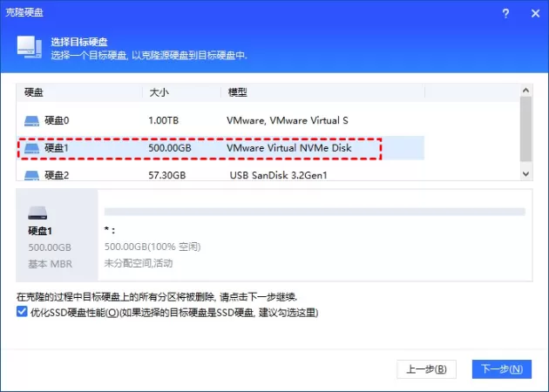The width and height of the screenshot is (549, 392).
Task: Close the clone disk dialog
Action: [535, 14]
